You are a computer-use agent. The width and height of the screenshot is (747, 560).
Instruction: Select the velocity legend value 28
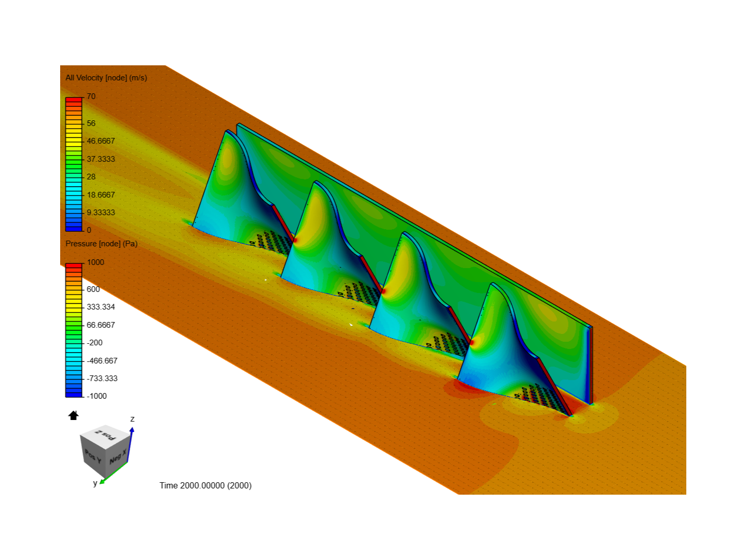tap(91, 177)
